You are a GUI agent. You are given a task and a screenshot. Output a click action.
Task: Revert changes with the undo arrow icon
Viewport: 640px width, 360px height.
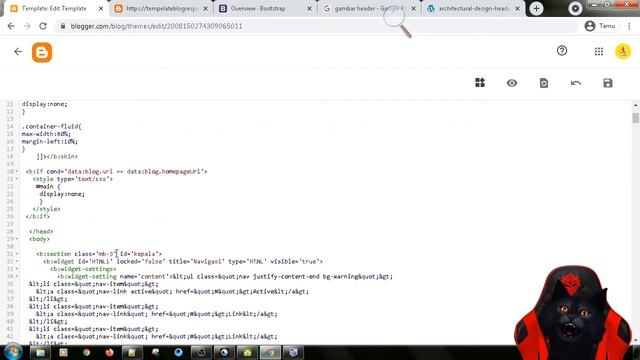click(x=576, y=83)
